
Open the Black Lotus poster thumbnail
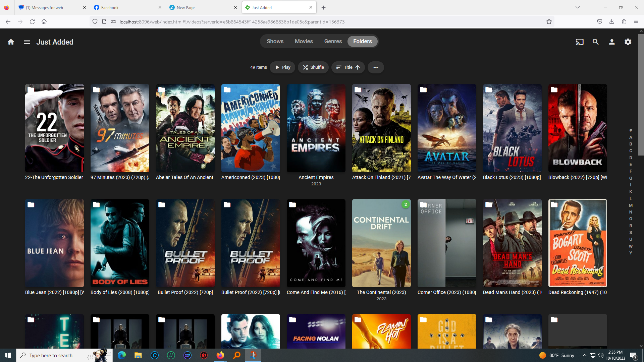click(x=512, y=128)
